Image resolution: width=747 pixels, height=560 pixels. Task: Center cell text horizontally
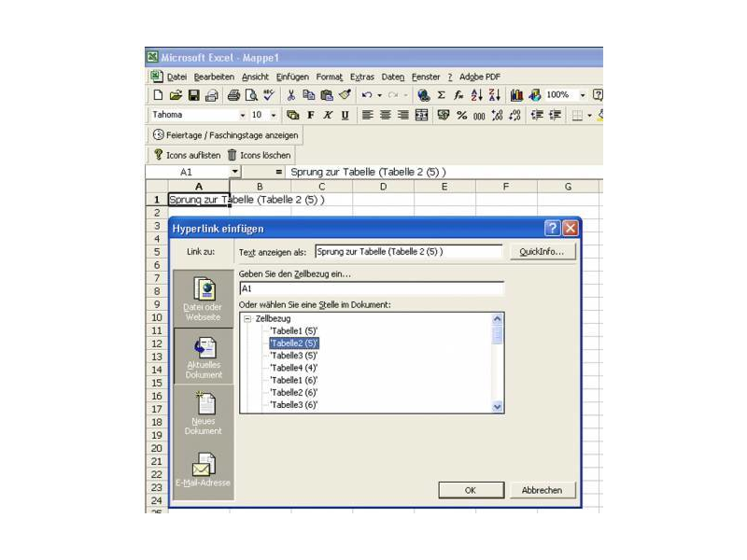pos(385,115)
